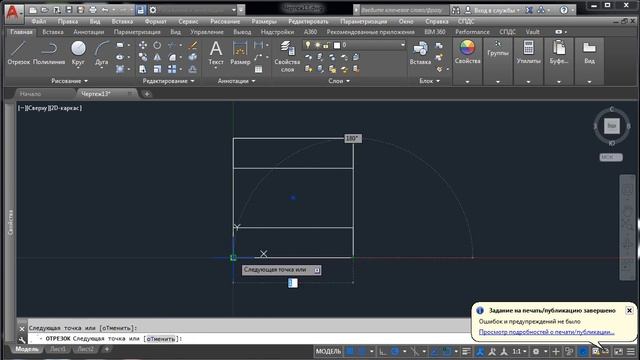Screen dimensions: 640x360
Task: Open the workspace dropdown in quick access toolbar
Action: pos(233,10)
